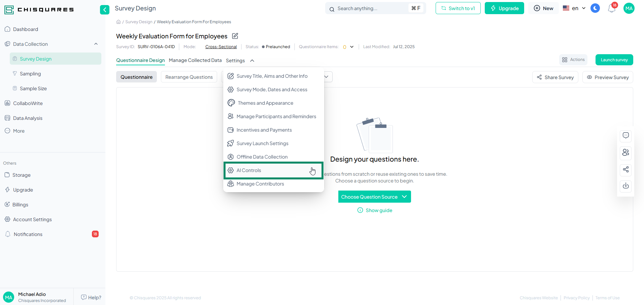Open the en language selector
This screenshot has width=644, height=305.
574,8
